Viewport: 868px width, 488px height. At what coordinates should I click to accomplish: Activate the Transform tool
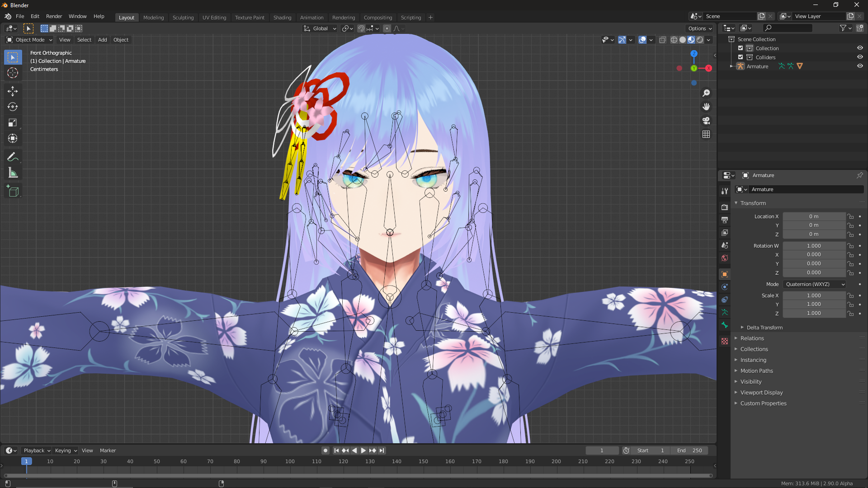pos(13,139)
